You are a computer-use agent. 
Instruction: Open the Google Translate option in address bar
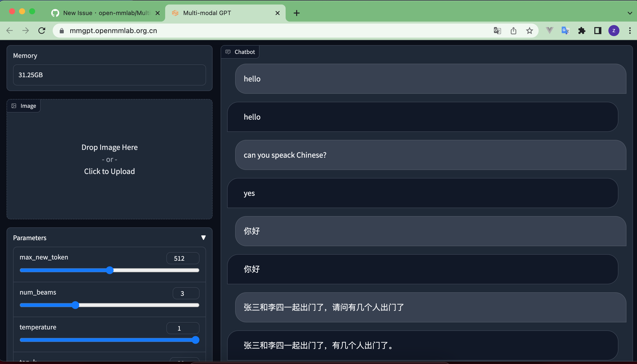(497, 31)
